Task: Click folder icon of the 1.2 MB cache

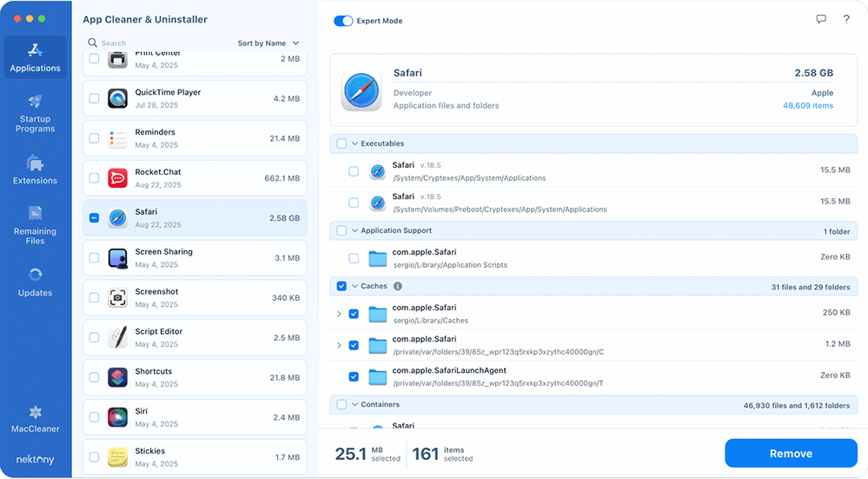Action: [x=378, y=345]
